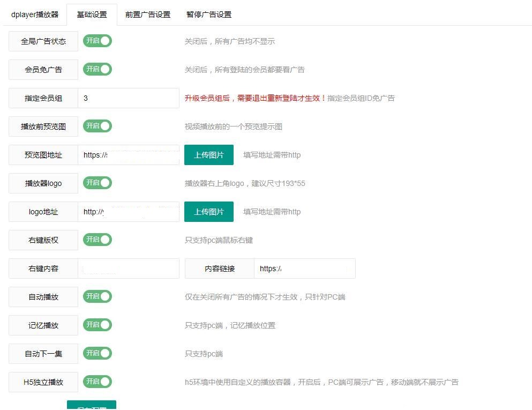Click the 内容链接 URL field

pos(304,268)
